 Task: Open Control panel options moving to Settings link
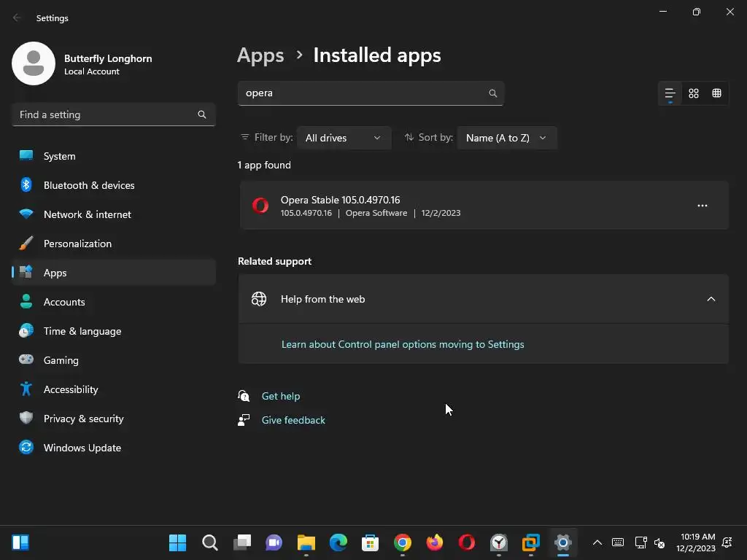coord(403,344)
